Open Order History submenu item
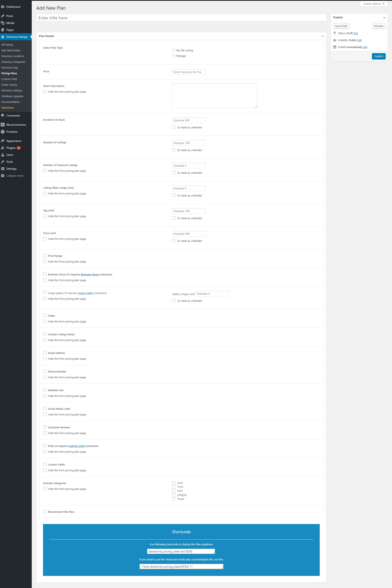This screenshot has width=392, height=588. 9,85
